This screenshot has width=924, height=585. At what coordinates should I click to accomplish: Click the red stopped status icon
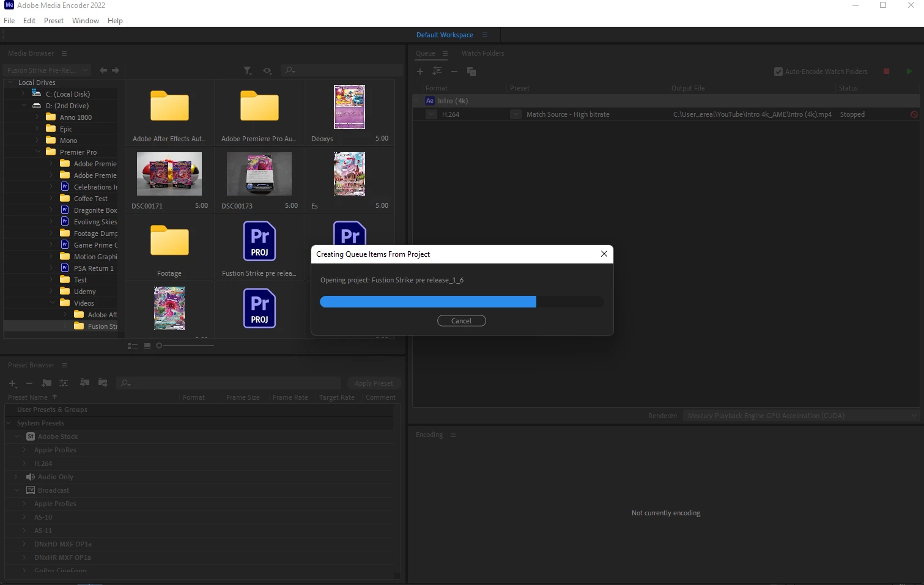pyautogui.click(x=914, y=114)
